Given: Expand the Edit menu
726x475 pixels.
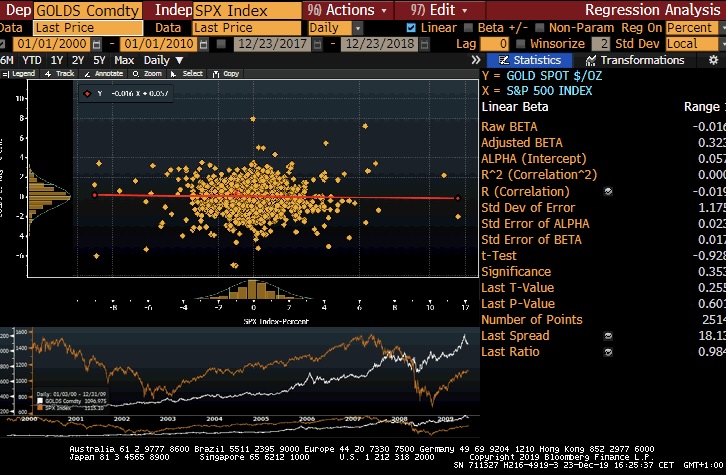Looking at the screenshot, I should point(438,10).
